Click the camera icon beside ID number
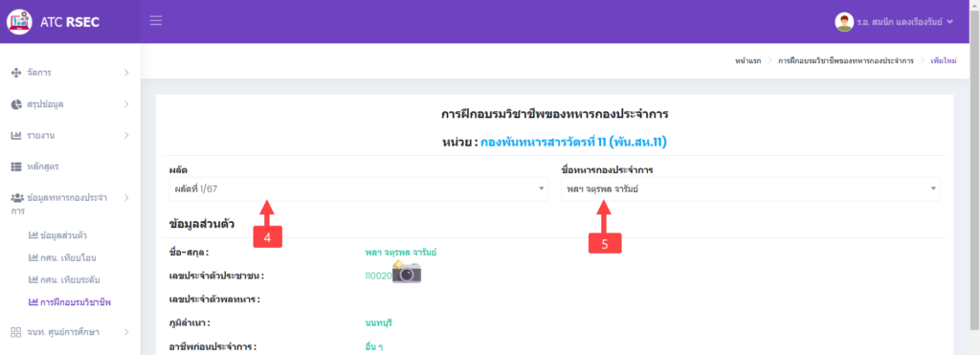 (x=407, y=273)
